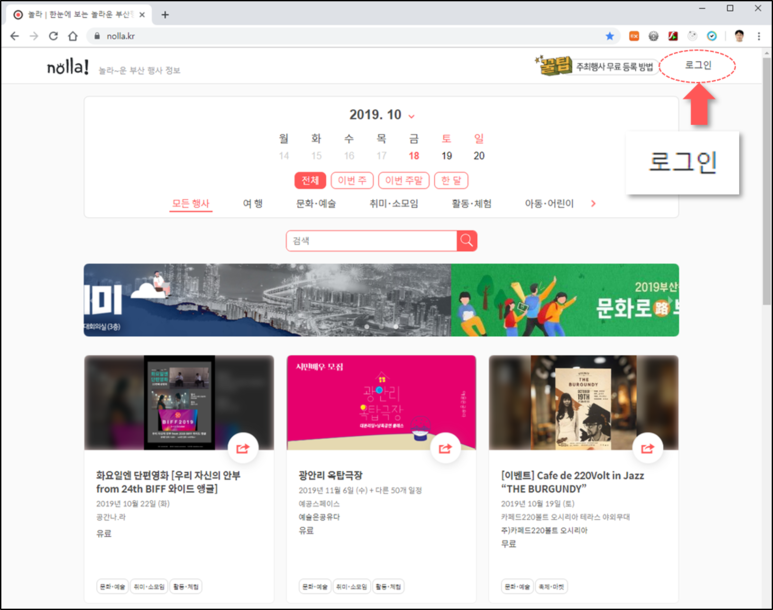This screenshot has width=773, height=610.
Task: Open THE BURGUNDY jazz poster thumbnail
Action: [584, 402]
